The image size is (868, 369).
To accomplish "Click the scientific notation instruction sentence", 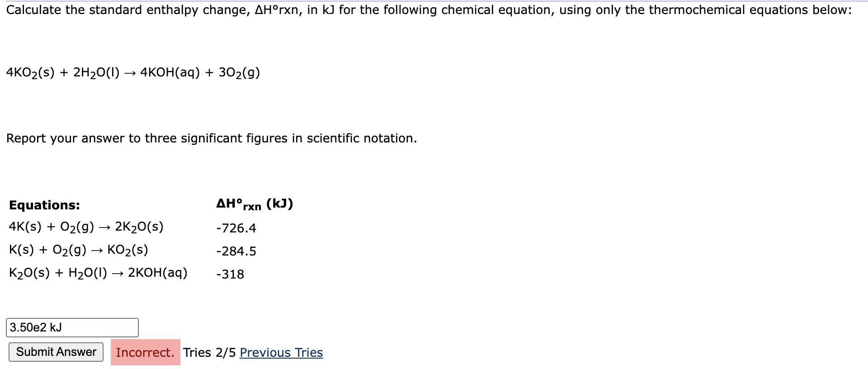I will click(x=211, y=138).
